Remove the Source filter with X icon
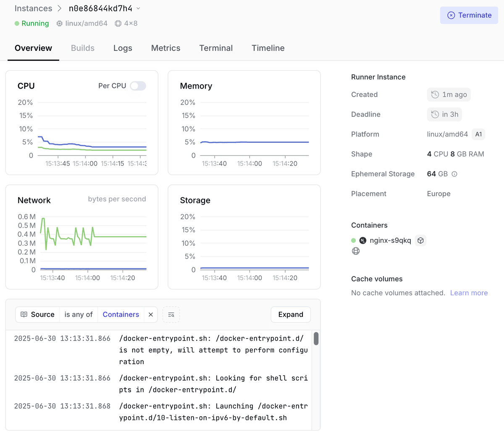This screenshot has height=436, width=504. click(x=151, y=315)
